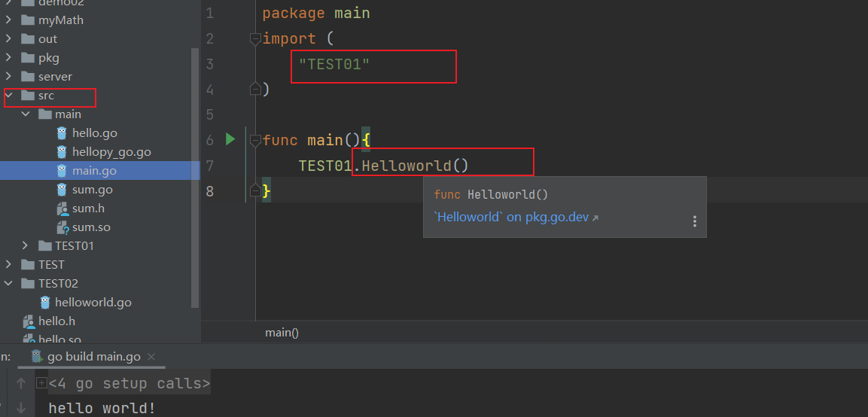Expand the myMath folder
Image resolution: width=868 pixels, height=417 pixels.
[x=9, y=20]
